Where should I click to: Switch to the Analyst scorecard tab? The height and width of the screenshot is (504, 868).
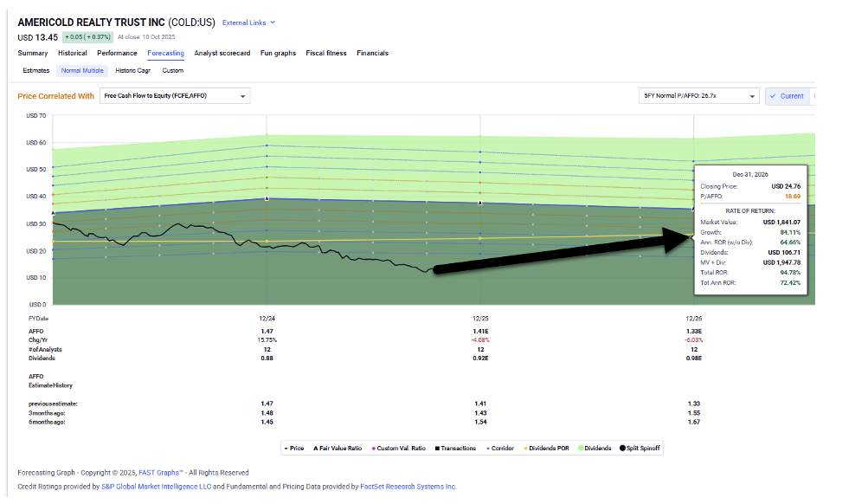coord(222,53)
